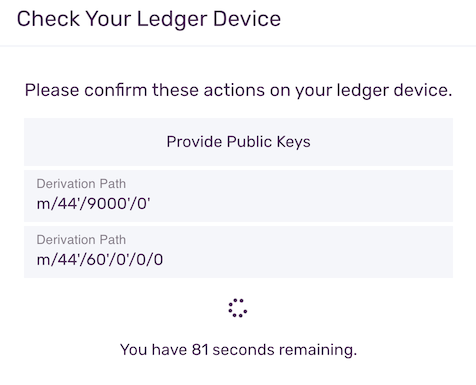The image size is (476, 385).
Task: Click the number 81 in the countdown
Action: [200, 350]
